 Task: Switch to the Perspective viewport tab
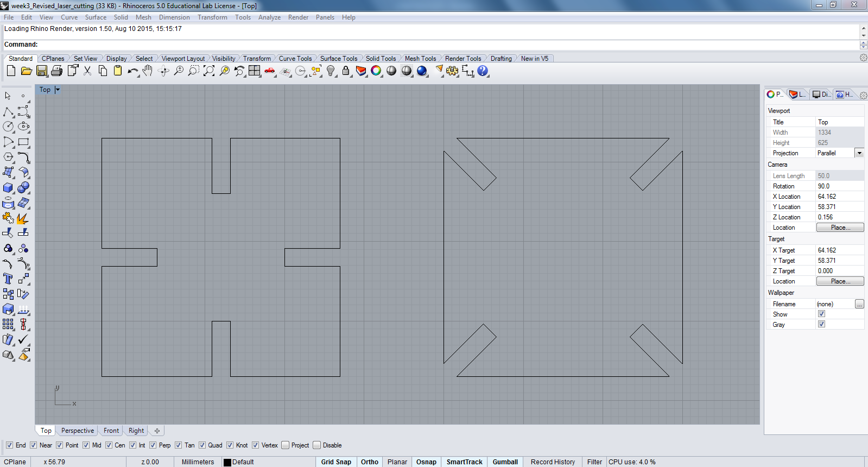pyautogui.click(x=78, y=431)
